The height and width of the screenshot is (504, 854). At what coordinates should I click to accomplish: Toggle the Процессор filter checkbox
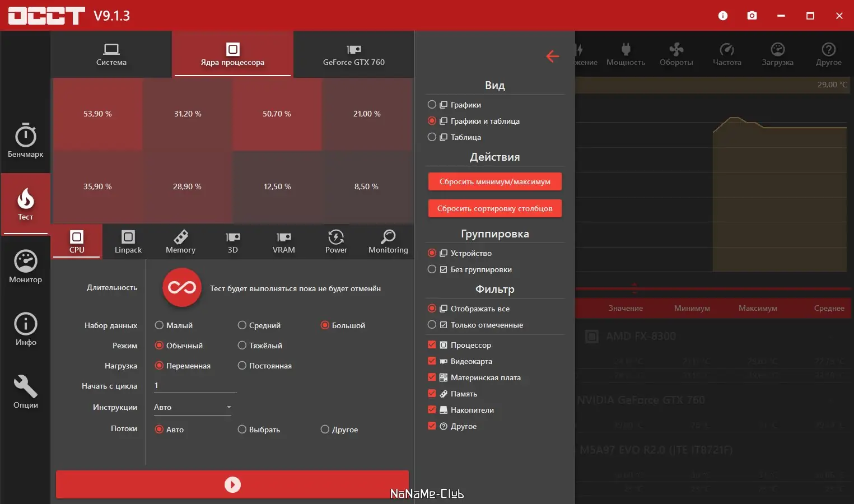point(432,345)
